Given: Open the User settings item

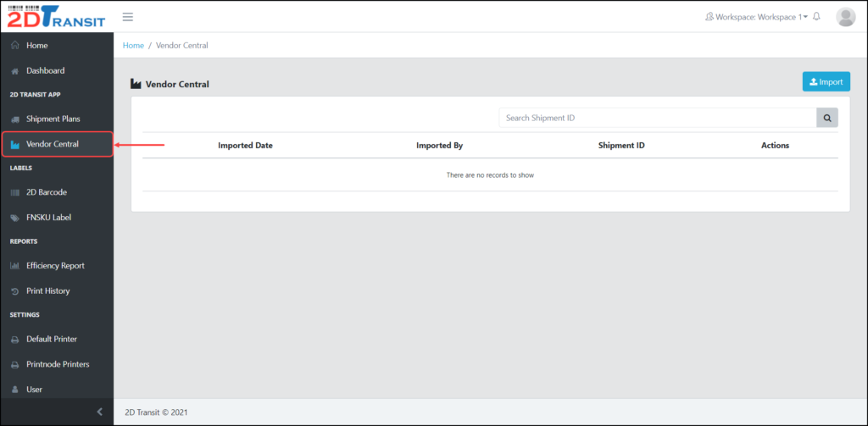Looking at the screenshot, I should coord(57,390).
